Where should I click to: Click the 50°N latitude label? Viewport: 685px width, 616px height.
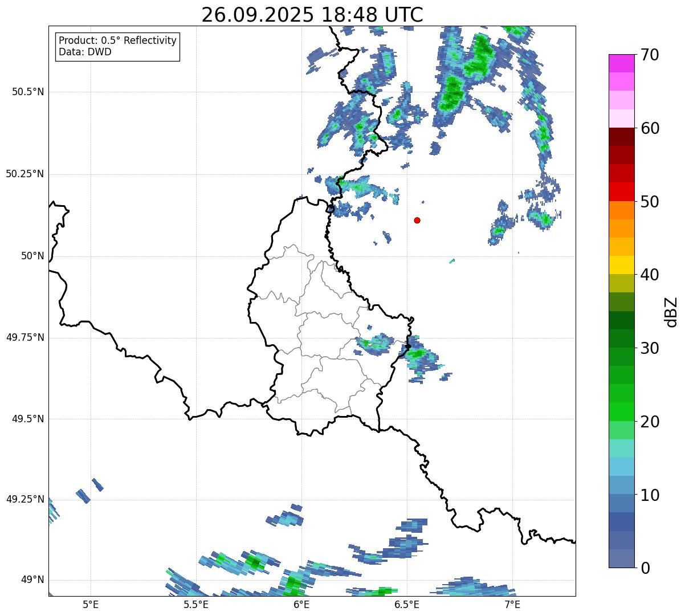[32, 256]
